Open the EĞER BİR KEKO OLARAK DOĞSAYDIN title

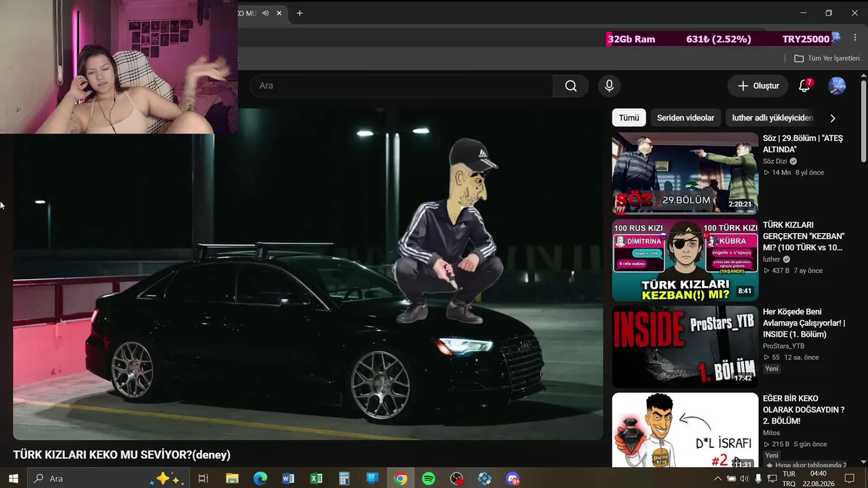tap(804, 409)
